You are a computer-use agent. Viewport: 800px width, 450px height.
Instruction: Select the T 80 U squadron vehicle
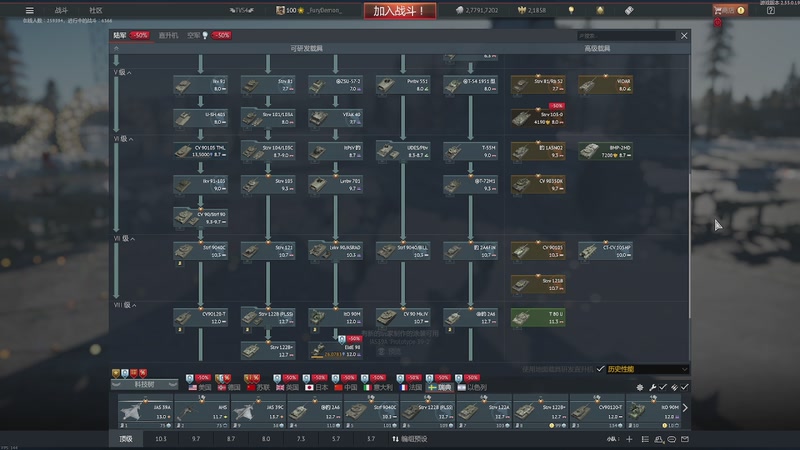[538, 317]
